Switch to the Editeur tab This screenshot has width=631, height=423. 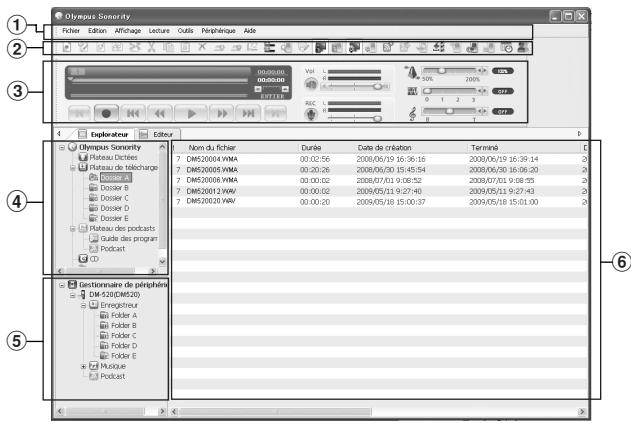(x=158, y=134)
